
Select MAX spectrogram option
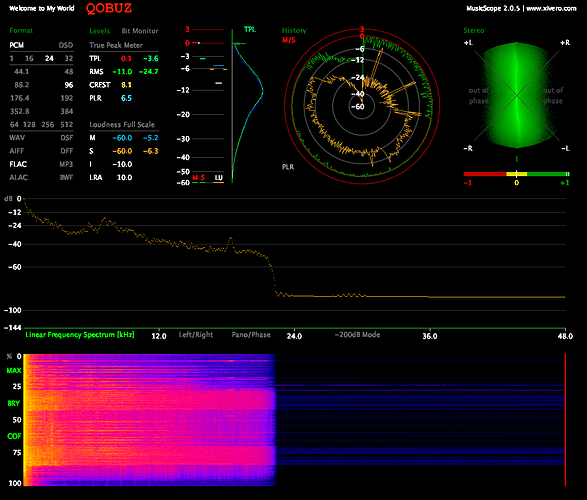14,371
